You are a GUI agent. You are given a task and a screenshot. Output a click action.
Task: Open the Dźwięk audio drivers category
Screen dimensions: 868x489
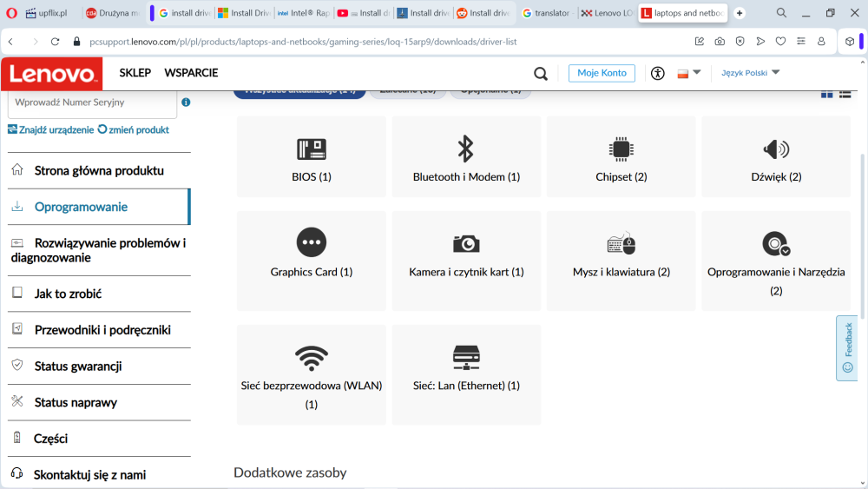775,157
